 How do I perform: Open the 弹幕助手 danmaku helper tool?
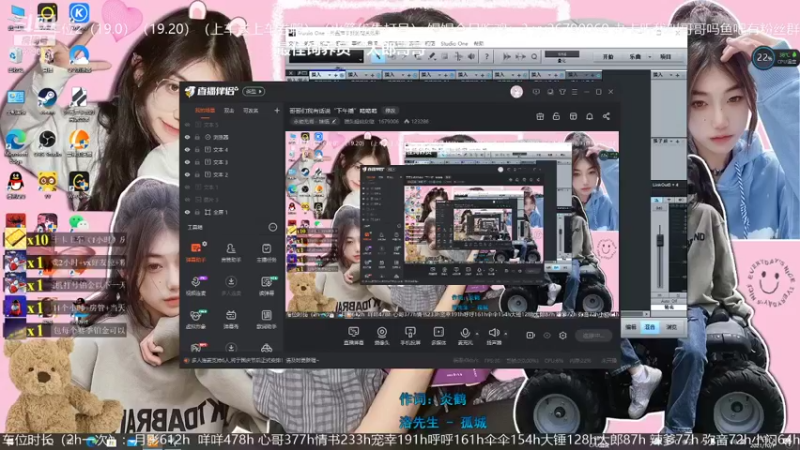click(196, 252)
